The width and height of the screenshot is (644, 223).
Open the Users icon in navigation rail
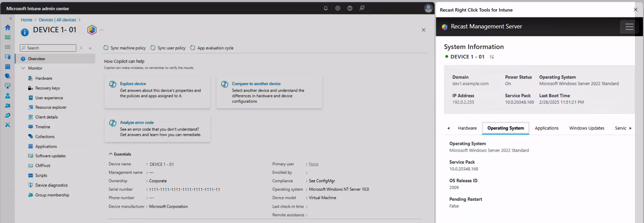coord(7,96)
